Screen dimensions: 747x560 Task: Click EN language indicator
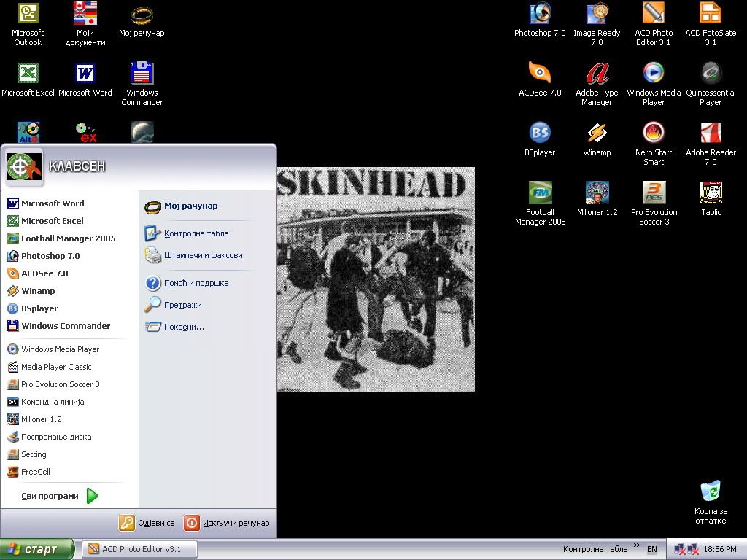tap(651, 549)
